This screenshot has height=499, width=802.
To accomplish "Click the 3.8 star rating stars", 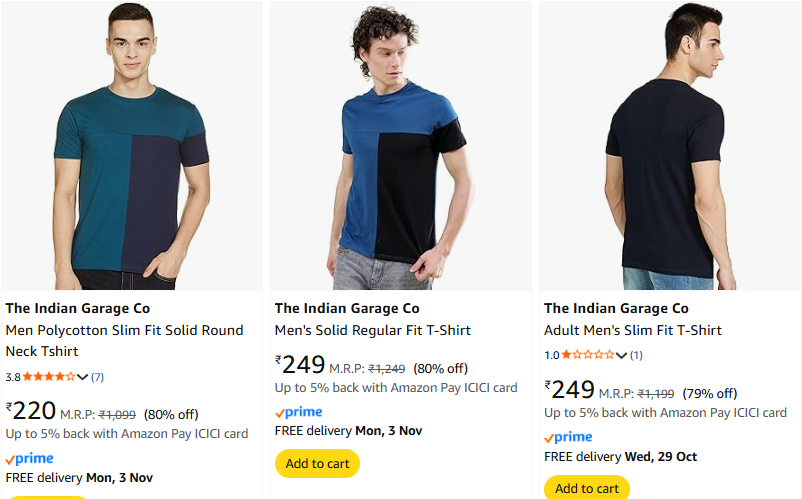I will point(48,377).
